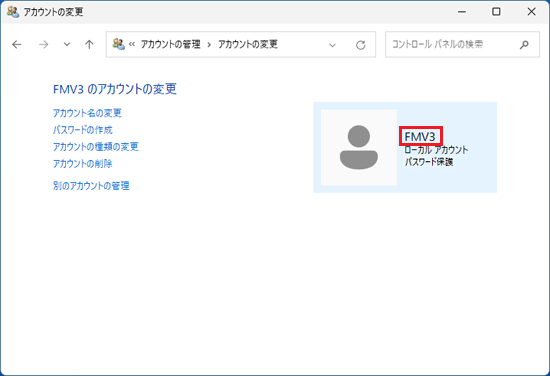Image resolution: width=550 pixels, height=376 pixels.
Task: Refresh the page with the reload icon
Action: tap(361, 45)
